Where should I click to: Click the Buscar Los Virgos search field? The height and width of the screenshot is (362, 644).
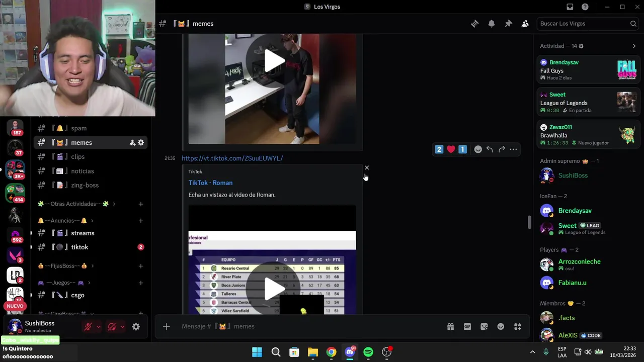588,24
